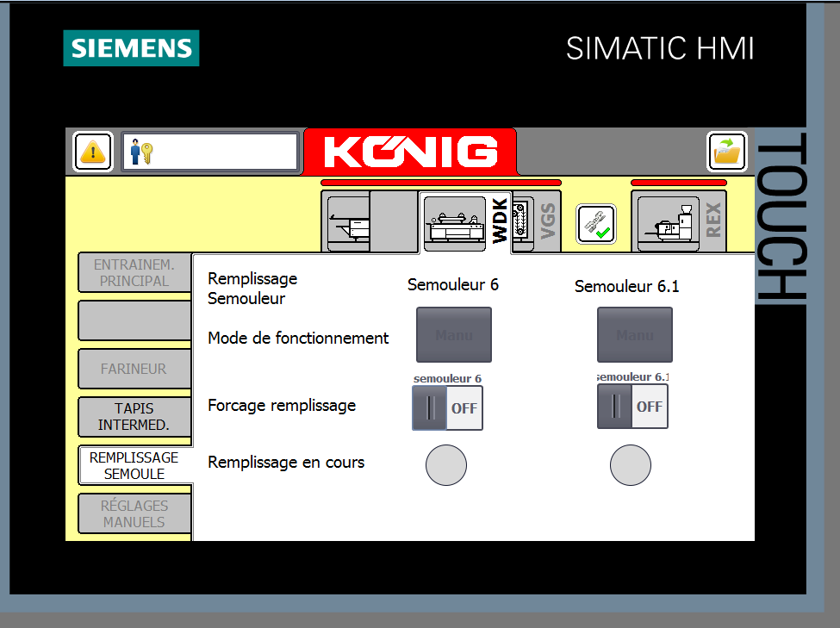Click the 'Remplissage Semouleur' title text
840x628 pixels.
[252, 289]
